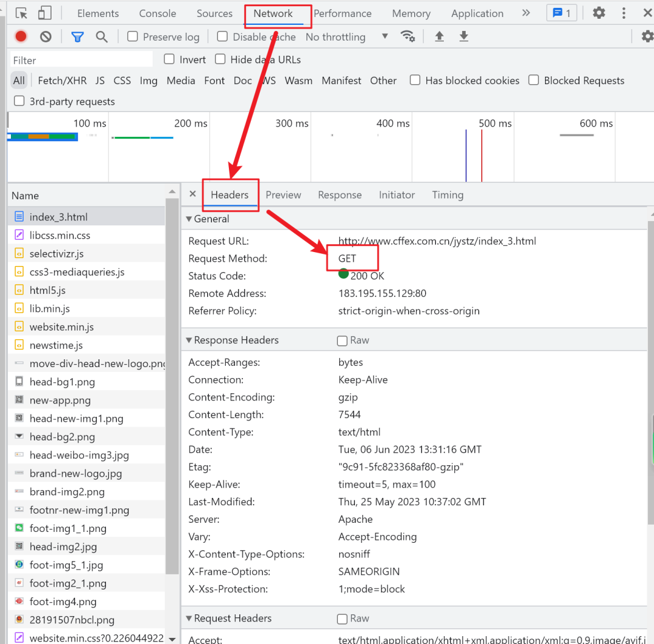This screenshot has height=644, width=654.
Task: Select the All filter button
Action: (19, 81)
